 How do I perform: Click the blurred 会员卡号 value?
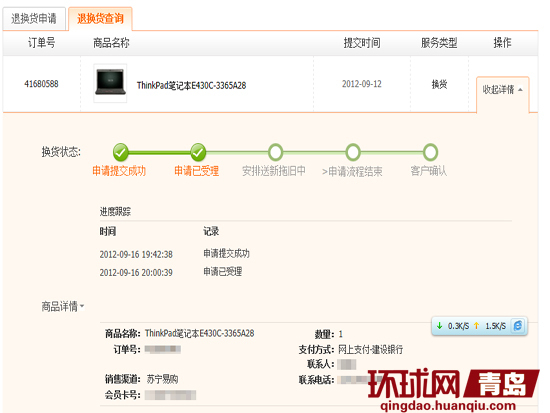pos(170,395)
